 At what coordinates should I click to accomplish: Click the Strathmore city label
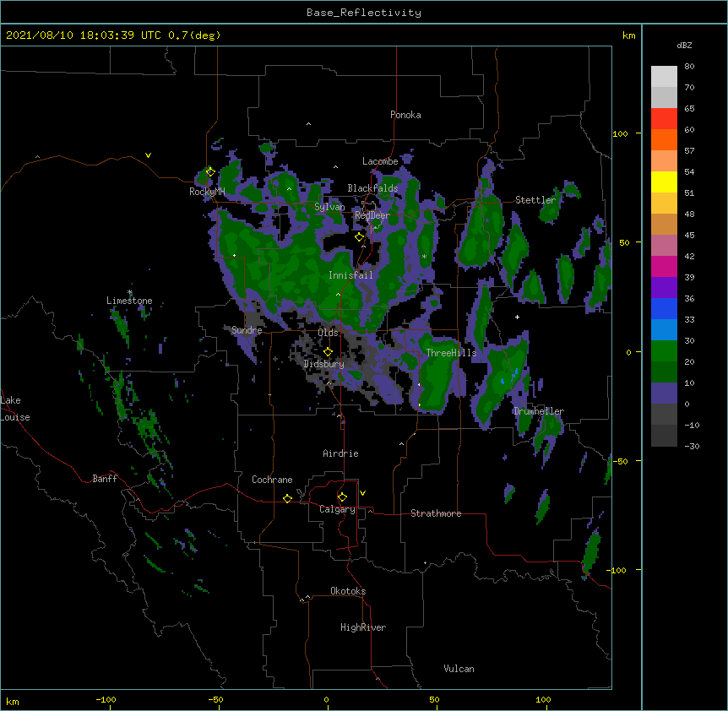click(436, 513)
